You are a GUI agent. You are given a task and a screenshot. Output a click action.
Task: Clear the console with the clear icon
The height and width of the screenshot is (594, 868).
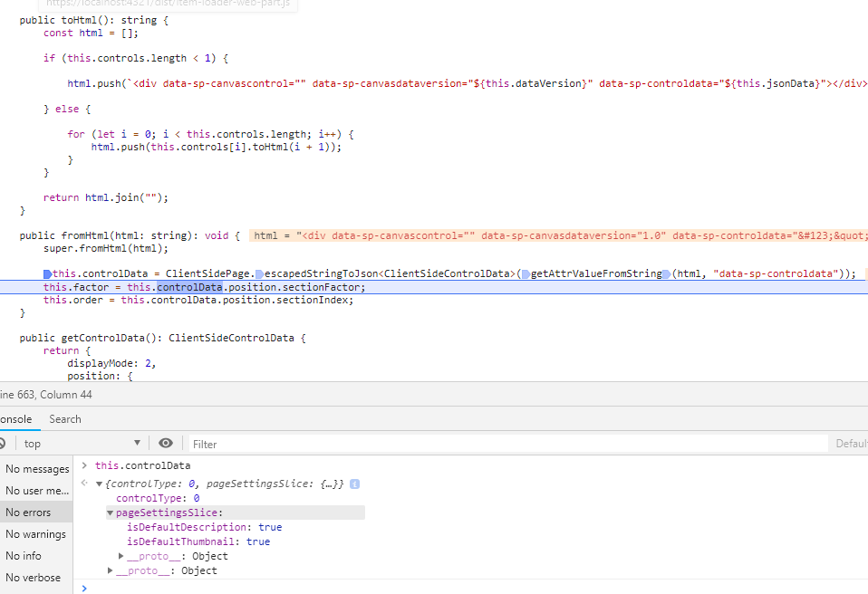(2, 444)
